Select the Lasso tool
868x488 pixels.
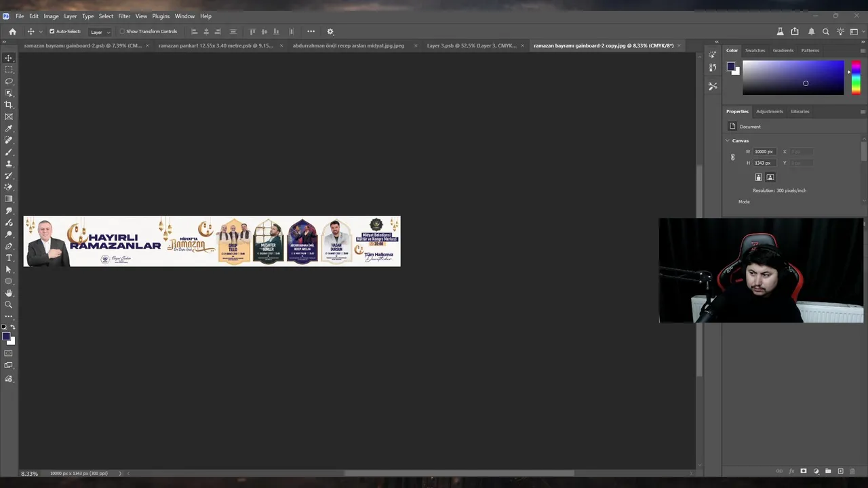[x=9, y=81]
